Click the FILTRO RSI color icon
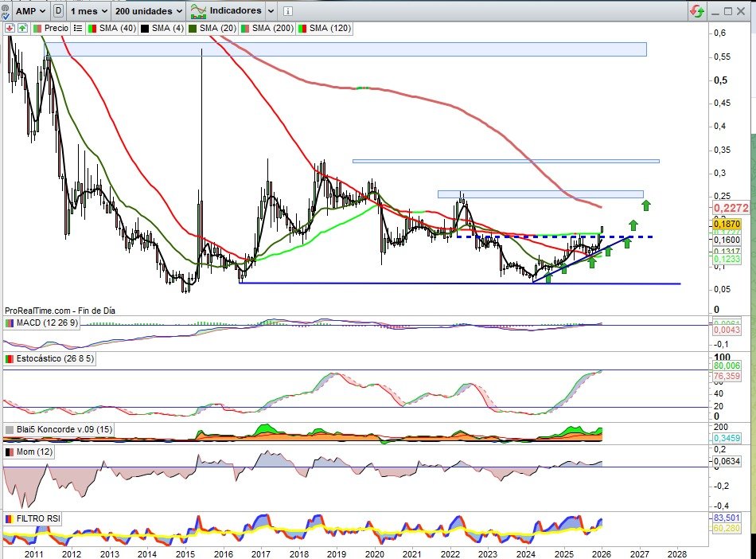The image size is (756, 559). [x=10, y=519]
